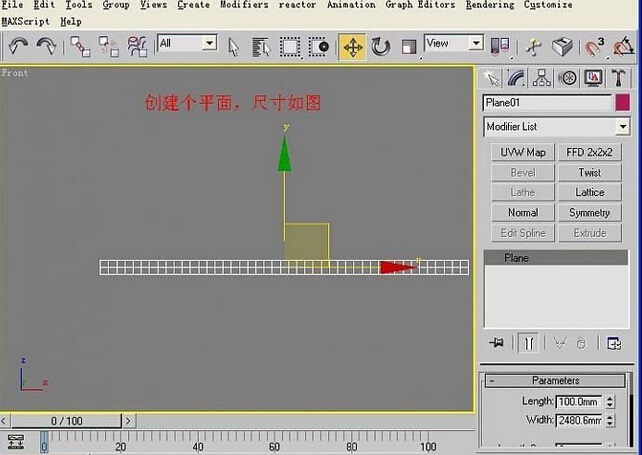642x455 pixels.
Task: Open the Rendering menu
Action: (x=490, y=5)
